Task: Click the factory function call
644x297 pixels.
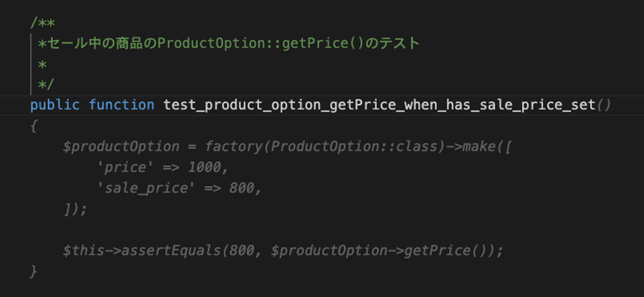Action: (233, 147)
